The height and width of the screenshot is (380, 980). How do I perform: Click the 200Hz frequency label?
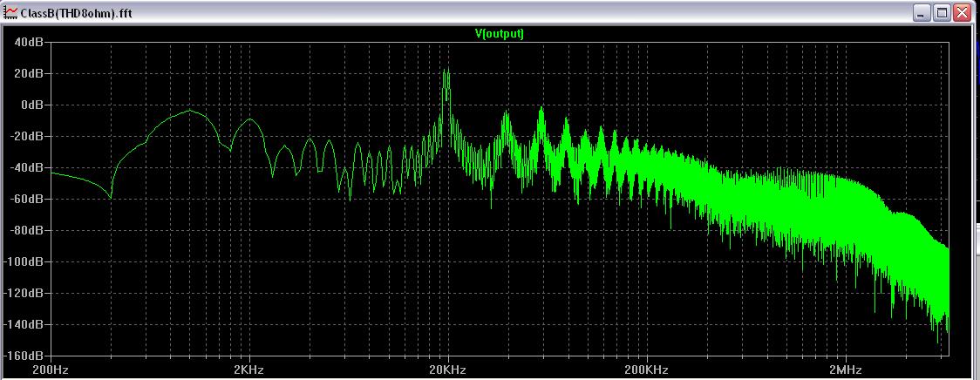point(50,370)
